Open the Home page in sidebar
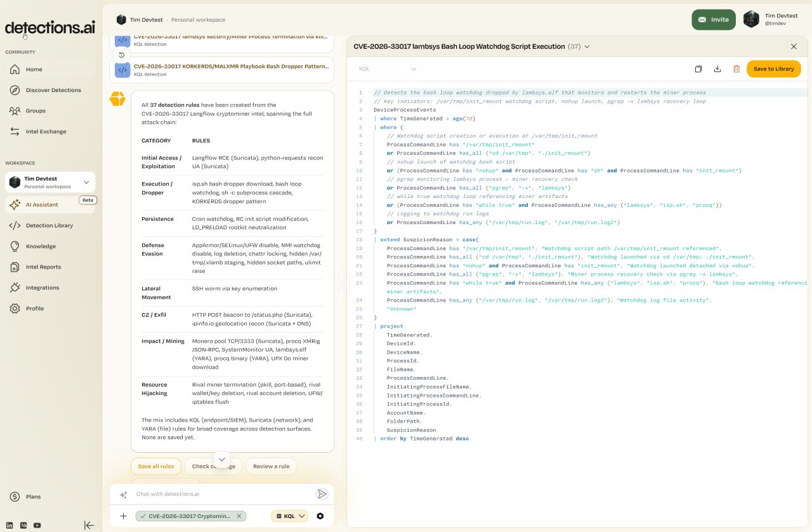812x532 pixels. click(x=34, y=69)
